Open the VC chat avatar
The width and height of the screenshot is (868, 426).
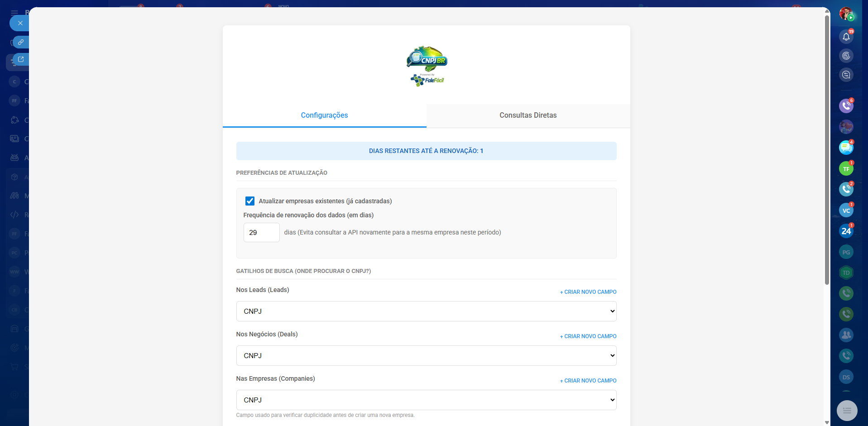[846, 211]
